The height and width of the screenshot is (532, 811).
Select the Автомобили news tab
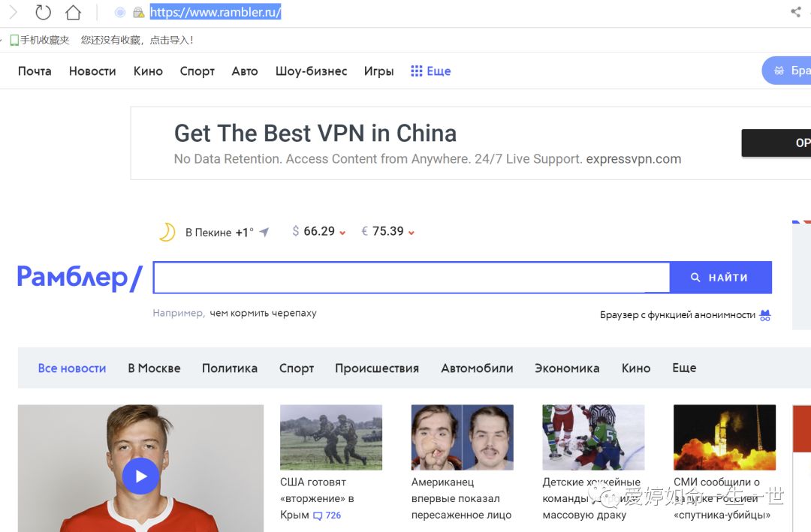click(x=477, y=368)
